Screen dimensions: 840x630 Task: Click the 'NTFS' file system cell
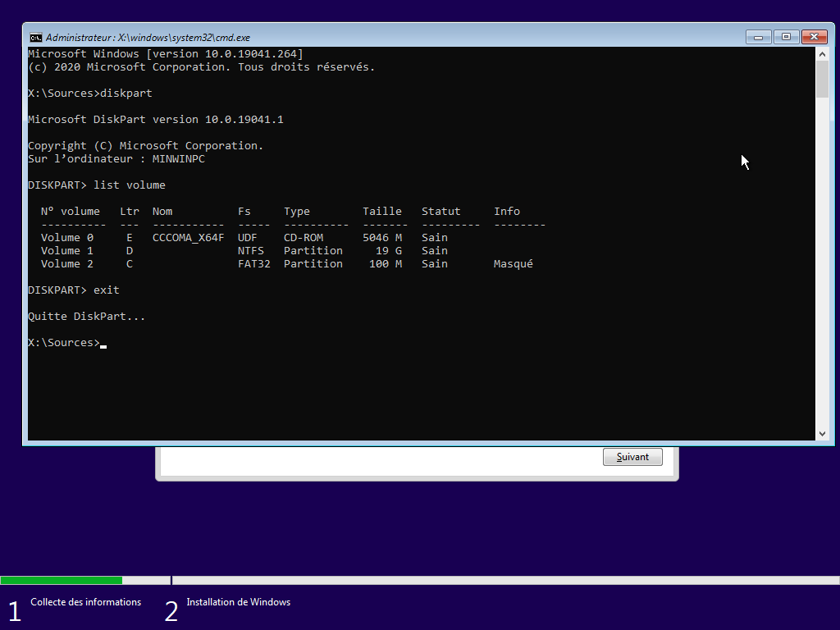click(251, 251)
